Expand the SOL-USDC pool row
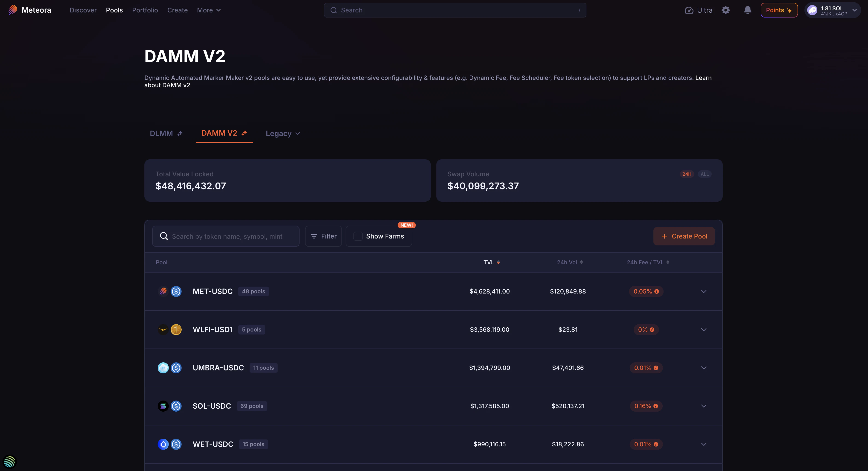The width and height of the screenshot is (868, 471). point(704,406)
